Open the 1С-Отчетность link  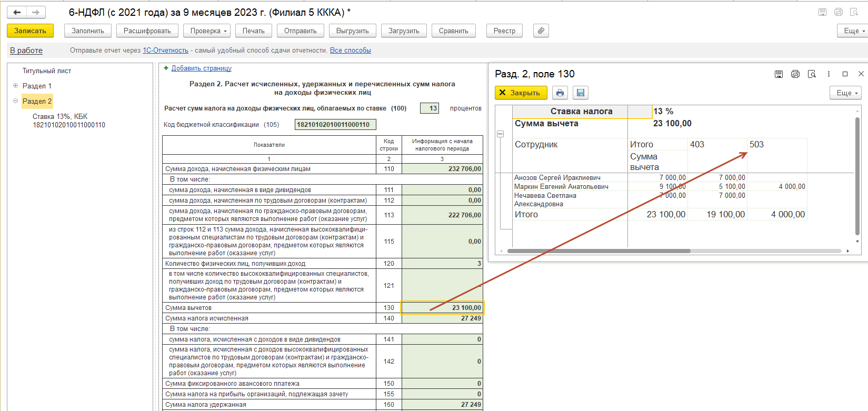point(165,51)
